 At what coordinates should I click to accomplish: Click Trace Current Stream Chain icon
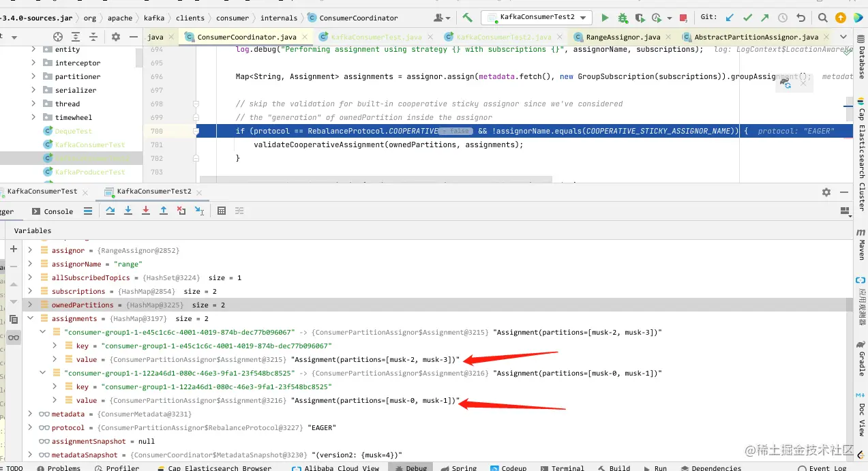(x=239, y=211)
